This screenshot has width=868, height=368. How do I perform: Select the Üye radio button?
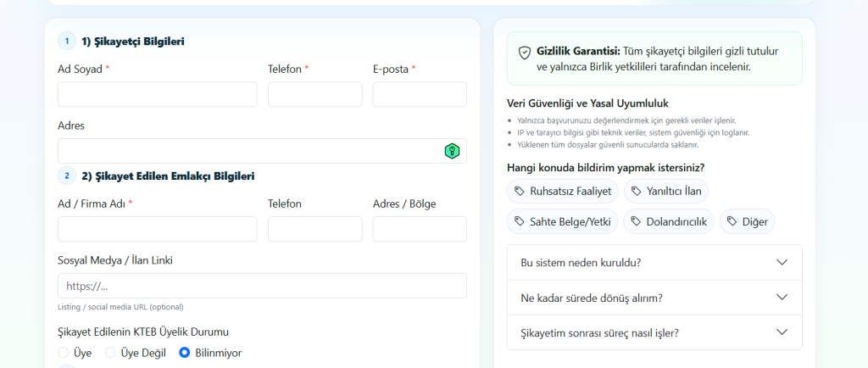(x=63, y=353)
